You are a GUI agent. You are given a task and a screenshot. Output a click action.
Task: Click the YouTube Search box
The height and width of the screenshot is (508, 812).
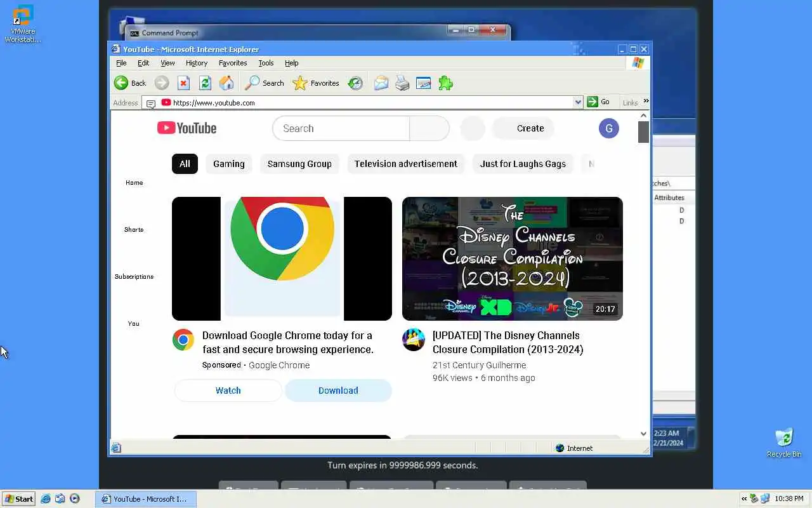[341, 128]
